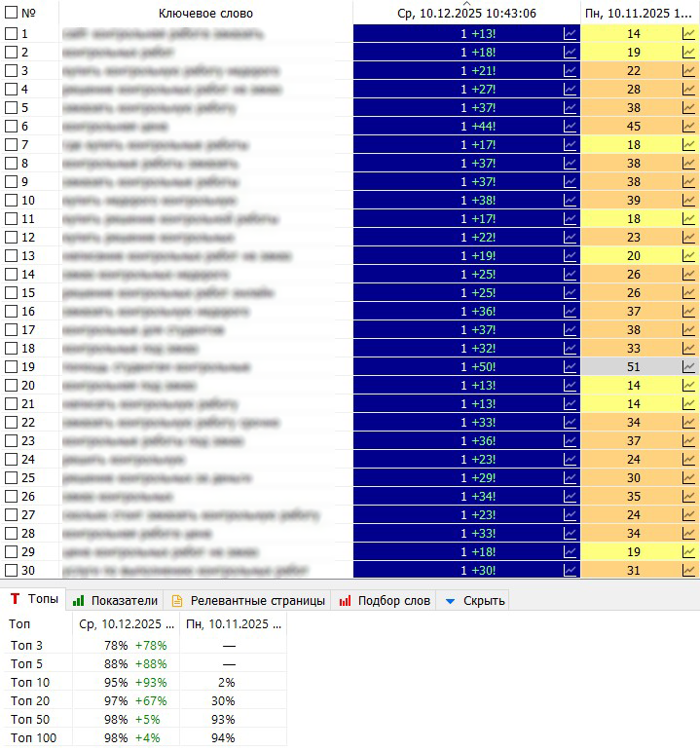
Task: Click chart icon in row 25 of 10.11.2025 column
Action: [x=689, y=478]
